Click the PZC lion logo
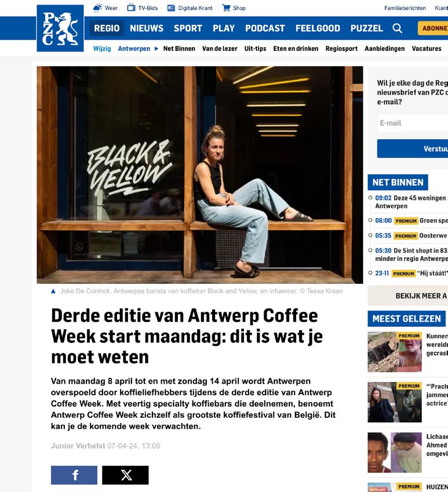 pos(60,28)
